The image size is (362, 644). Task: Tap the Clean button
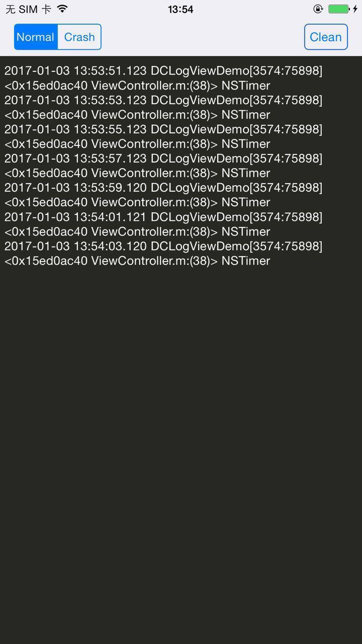(x=326, y=37)
